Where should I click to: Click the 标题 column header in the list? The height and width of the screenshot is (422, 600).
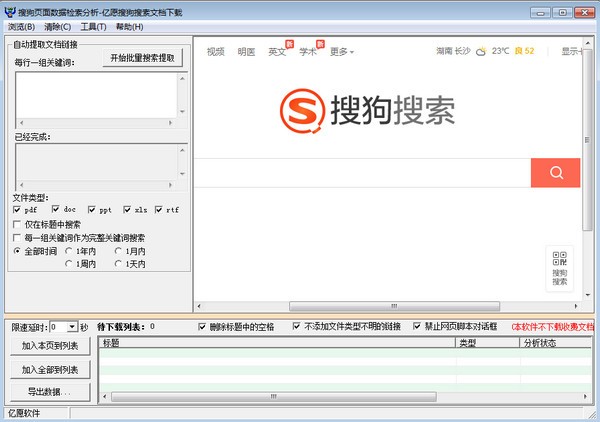(275, 343)
